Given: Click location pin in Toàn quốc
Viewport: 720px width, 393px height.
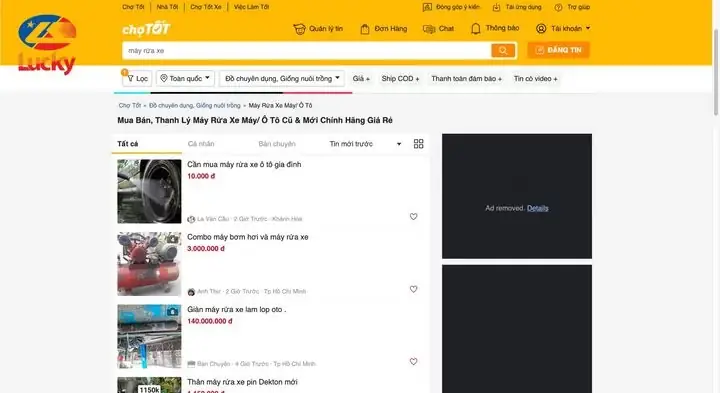Looking at the screenshot, I should (163, 79).
